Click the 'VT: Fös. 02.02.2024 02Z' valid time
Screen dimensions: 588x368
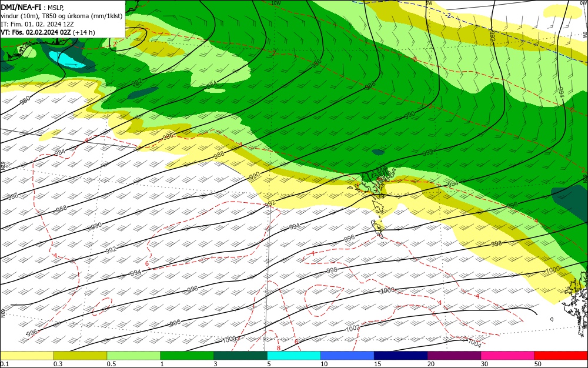36,32
